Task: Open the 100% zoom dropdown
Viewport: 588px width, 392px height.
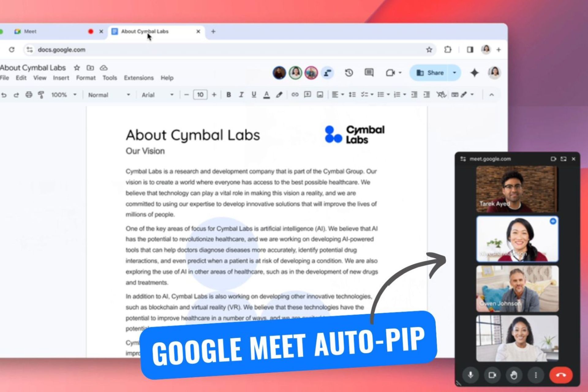Action: 64,95
